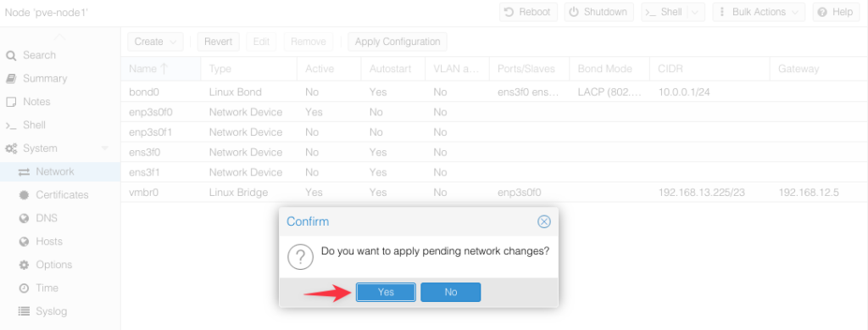The width and height of the screenshot is (868, 330).
Task: Close the Confirm dialog with X icon
Action: tap(544, 222)
